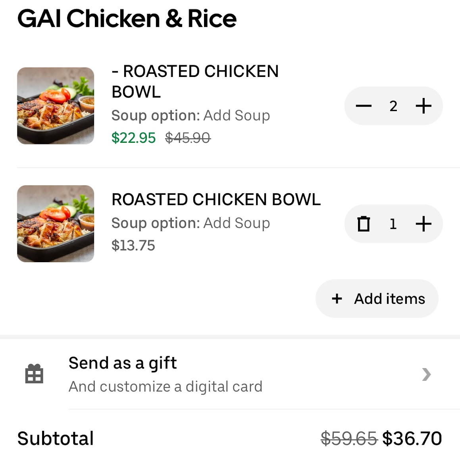This screenshot has height=476, width=460.
Task: Tap "And customize a digital card" text
Action: [x=166, y=386]
